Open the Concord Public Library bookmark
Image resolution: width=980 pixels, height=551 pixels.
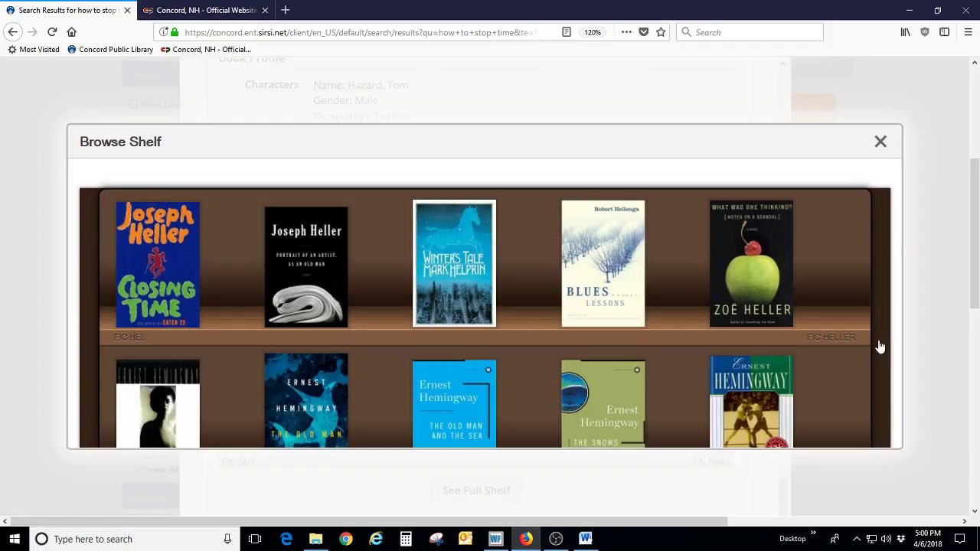(110, 50)
